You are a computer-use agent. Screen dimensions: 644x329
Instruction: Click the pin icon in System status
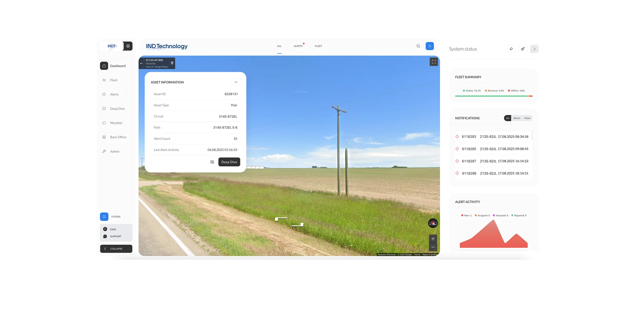511,49
